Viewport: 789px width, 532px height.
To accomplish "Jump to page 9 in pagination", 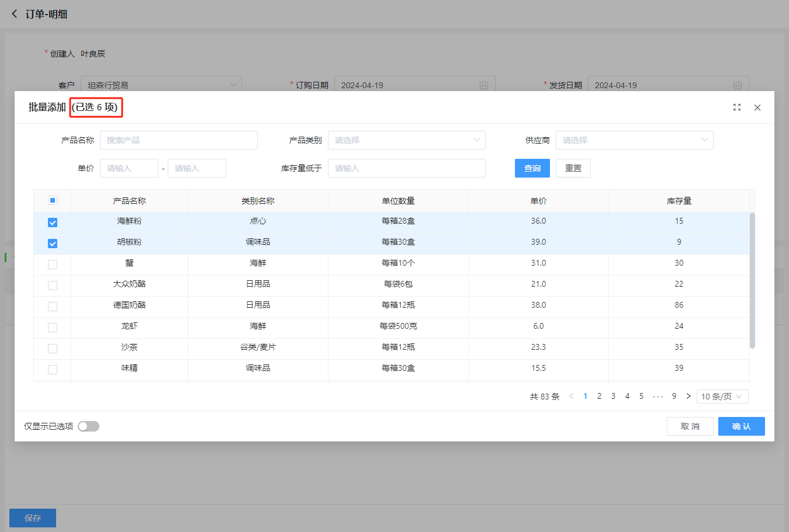I will coord(674,397).
